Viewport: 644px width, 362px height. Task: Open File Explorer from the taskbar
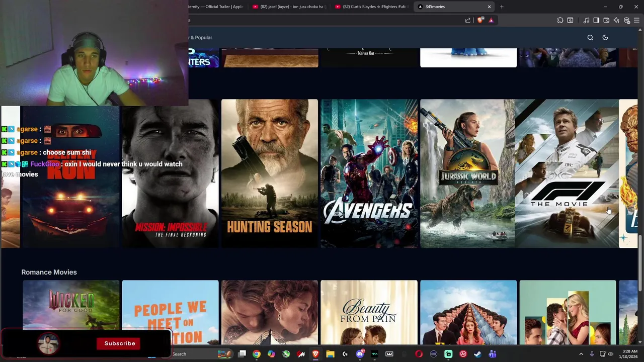click(x=330, y=354)
